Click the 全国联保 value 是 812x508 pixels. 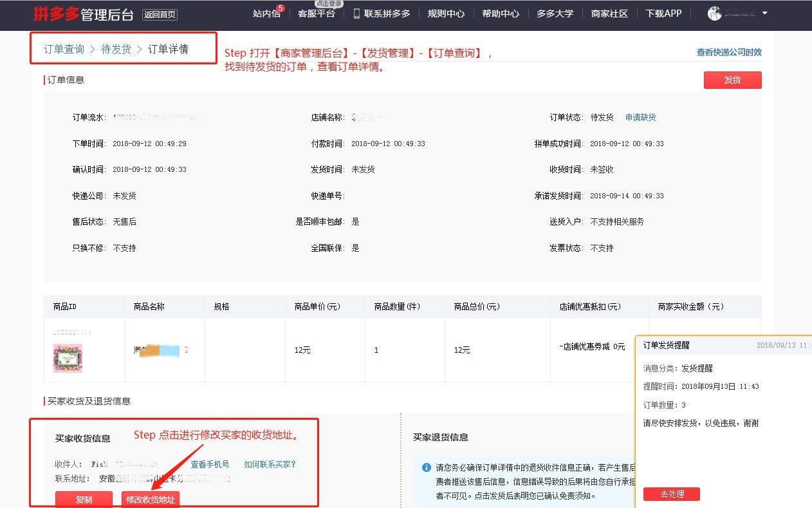click(356, 248)
